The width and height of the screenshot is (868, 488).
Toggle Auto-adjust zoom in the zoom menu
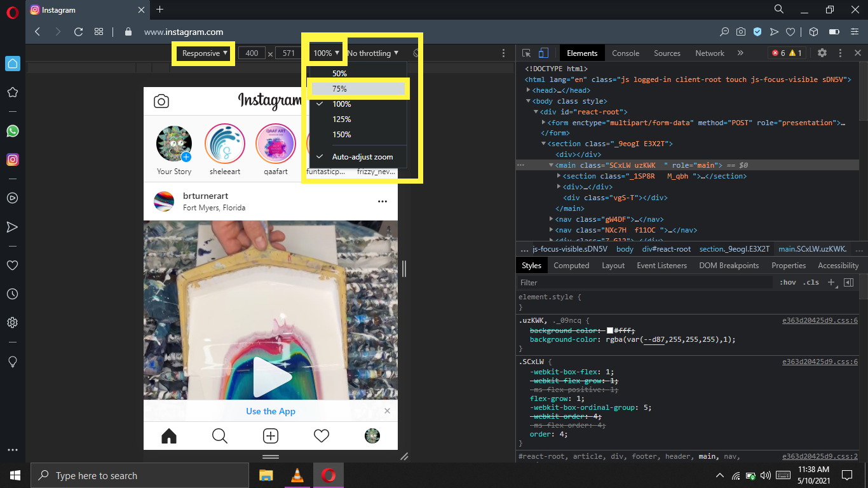358,157
